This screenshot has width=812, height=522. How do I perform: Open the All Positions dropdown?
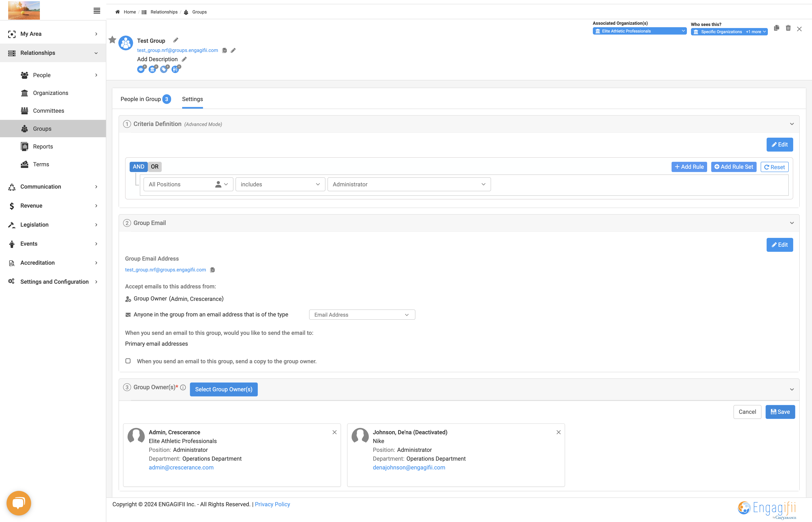pyautogui.click(x=188, y=184)
